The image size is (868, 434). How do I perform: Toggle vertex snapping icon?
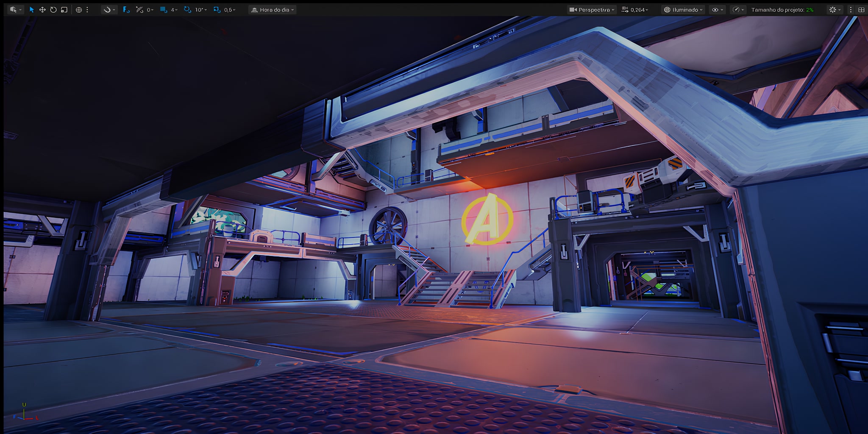139,10
